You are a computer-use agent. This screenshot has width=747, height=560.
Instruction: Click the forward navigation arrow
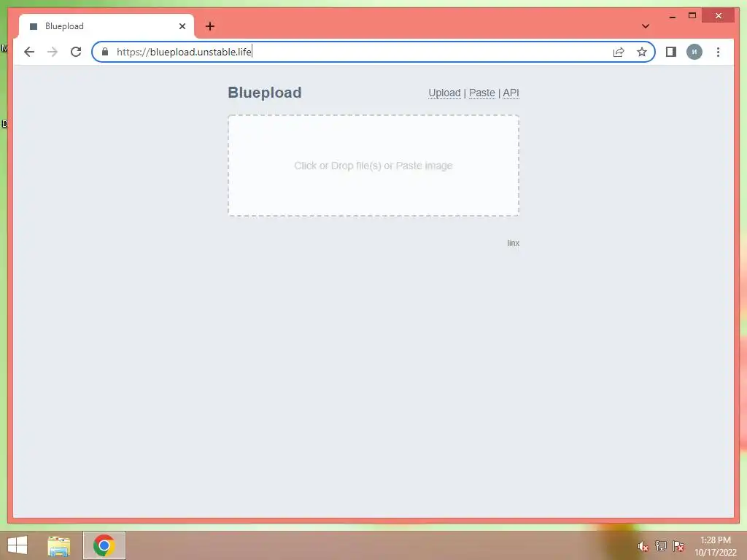click(x=53, y=52)
